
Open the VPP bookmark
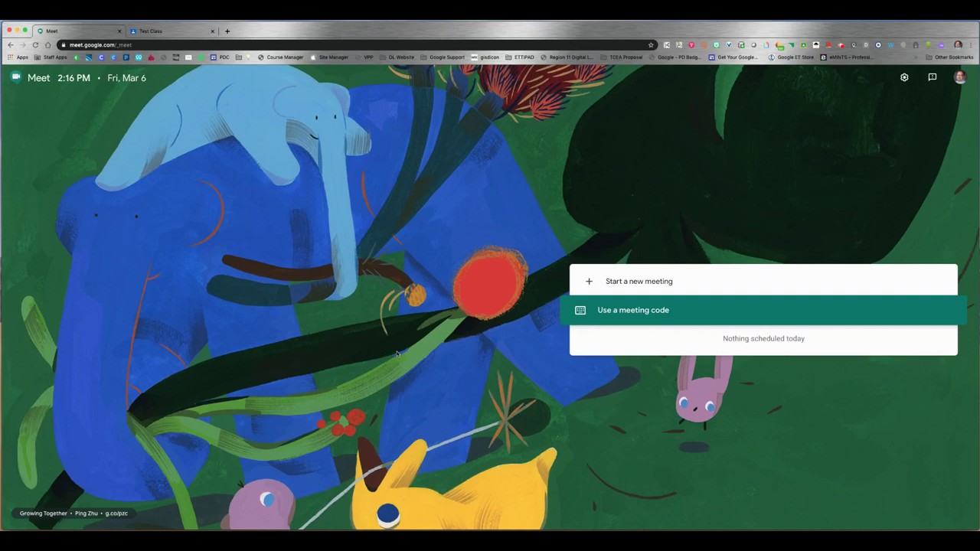pyautogui.click(x=364, y=57)
